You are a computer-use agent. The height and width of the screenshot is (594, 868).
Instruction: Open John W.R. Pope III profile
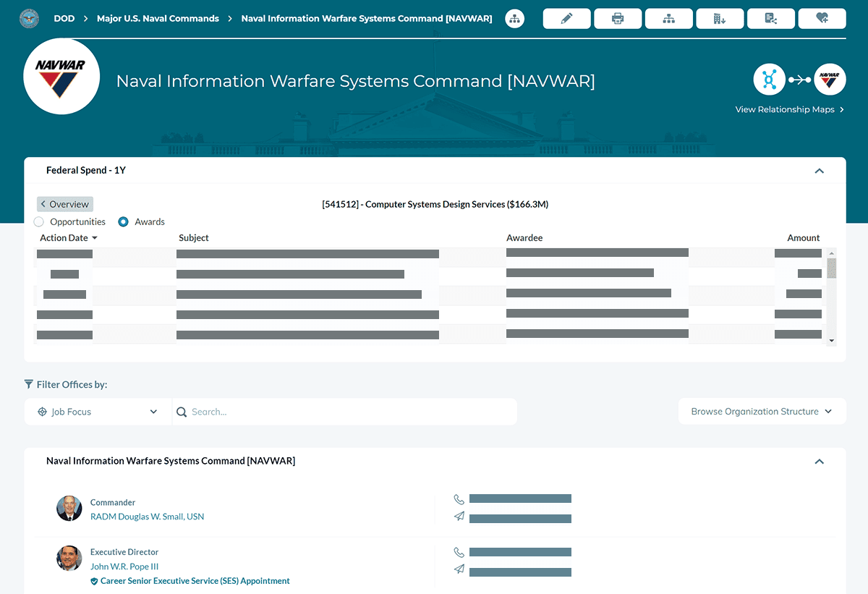click(x=124, y=567)
